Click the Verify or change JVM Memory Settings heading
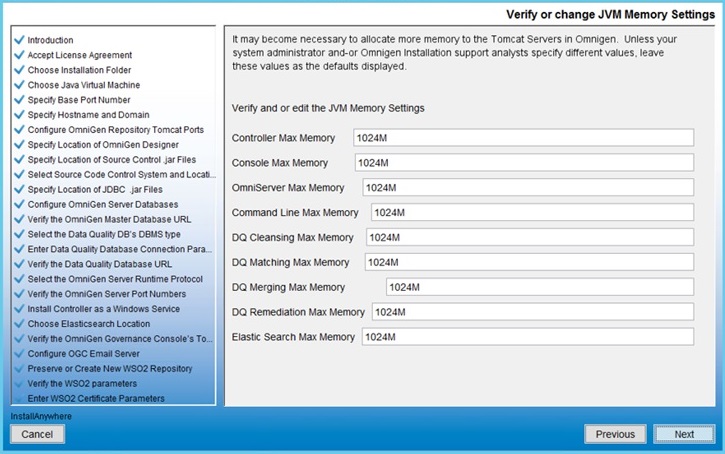This screenshot has height=454, width=725. point(610,14)
